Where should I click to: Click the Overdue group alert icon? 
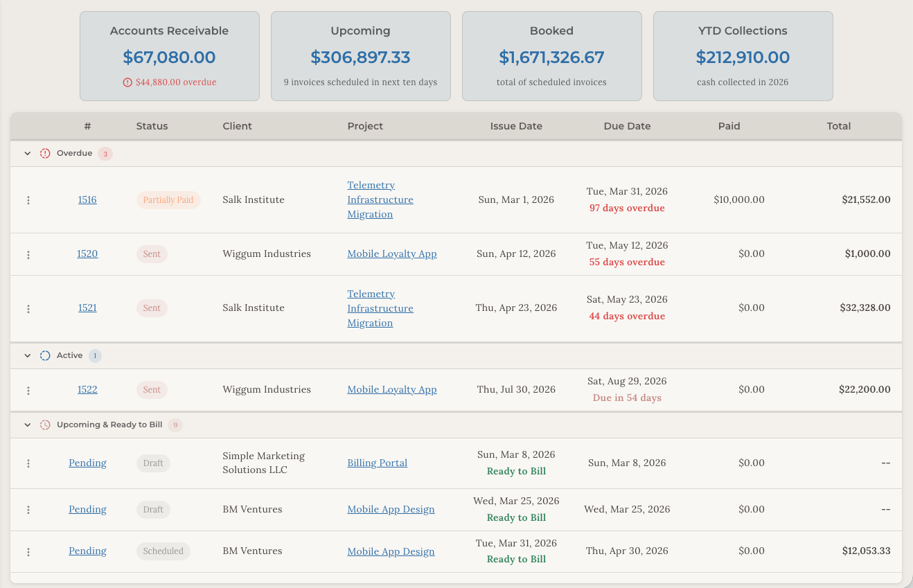[45, 153]
